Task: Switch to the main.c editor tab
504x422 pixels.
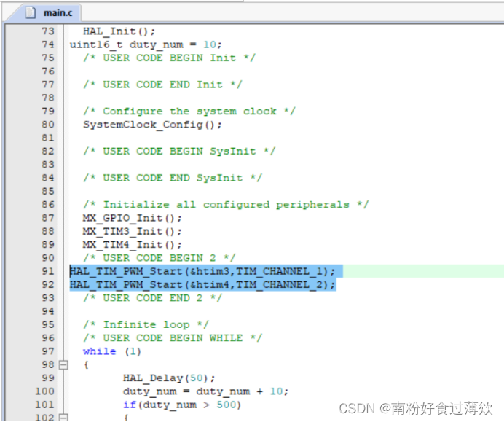Action: tap(50, 13)
